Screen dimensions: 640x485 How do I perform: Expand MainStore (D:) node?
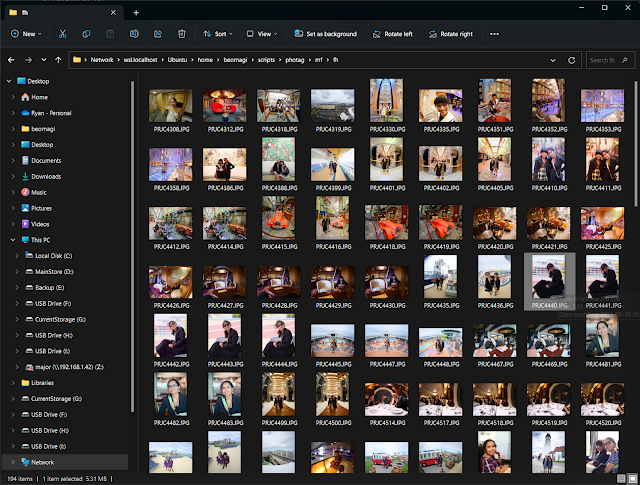click(17, 272)
